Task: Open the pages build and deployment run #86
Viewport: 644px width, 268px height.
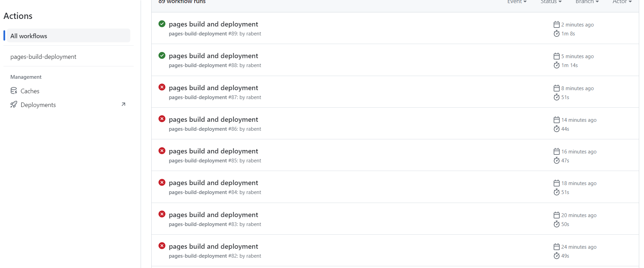Action: tap(213, 119)
